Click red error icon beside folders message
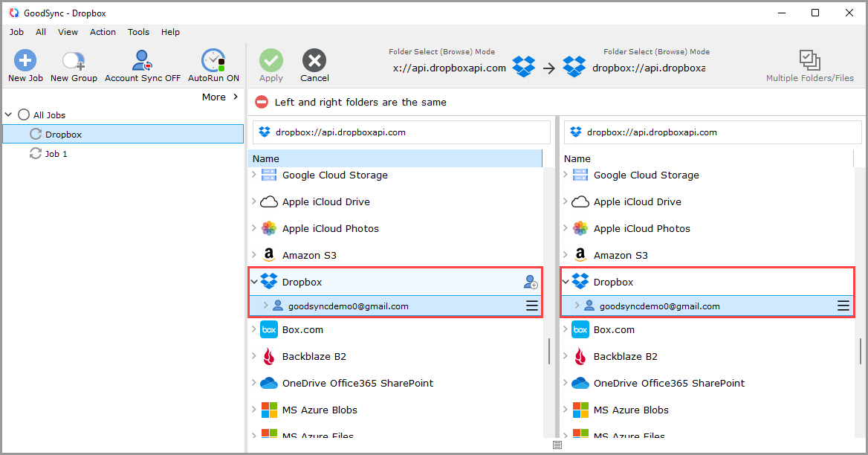The width and height of the screenshot is (868, 455). [262, 102]
